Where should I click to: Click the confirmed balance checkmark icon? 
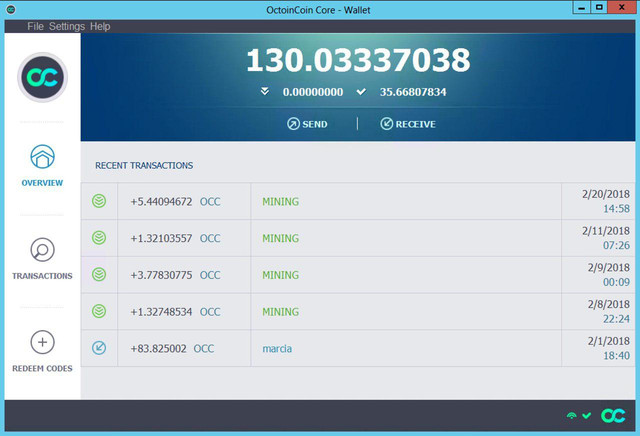point(361,92)
